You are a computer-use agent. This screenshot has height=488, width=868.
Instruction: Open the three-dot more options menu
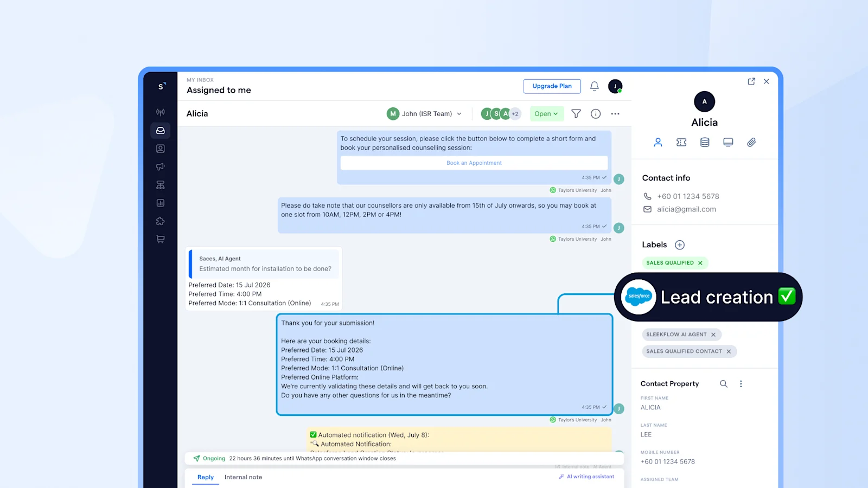[x=615, y=114]
